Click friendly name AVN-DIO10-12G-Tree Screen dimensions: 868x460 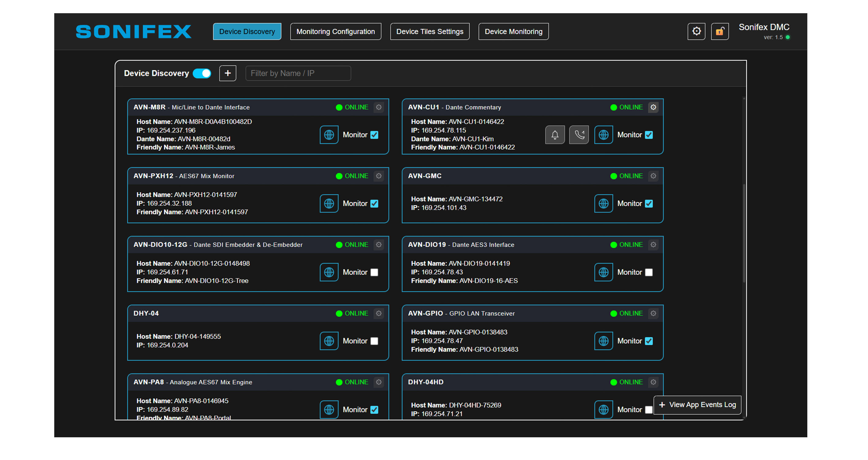[217, 281]
